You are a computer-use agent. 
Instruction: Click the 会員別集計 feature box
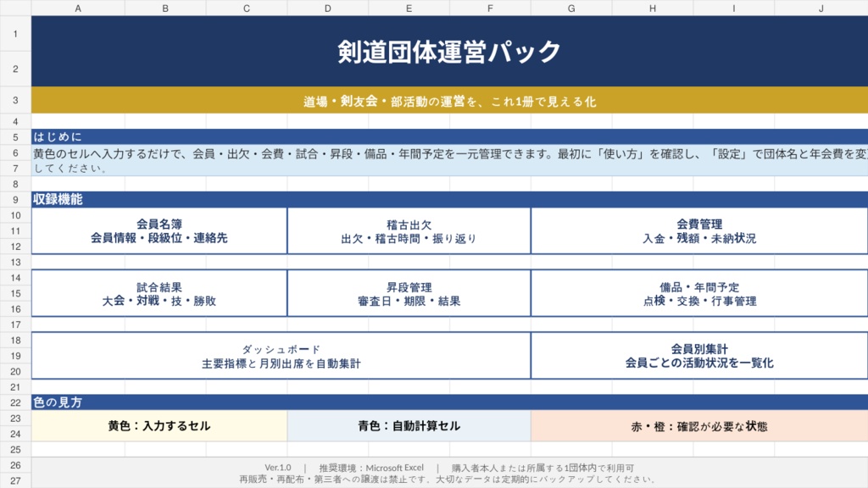[x=699, y=356]
